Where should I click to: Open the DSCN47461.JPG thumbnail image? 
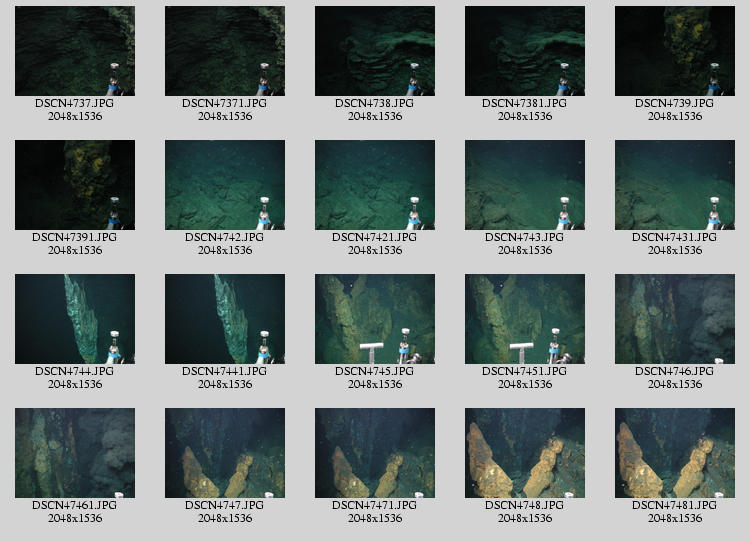[x=75, y=453]
